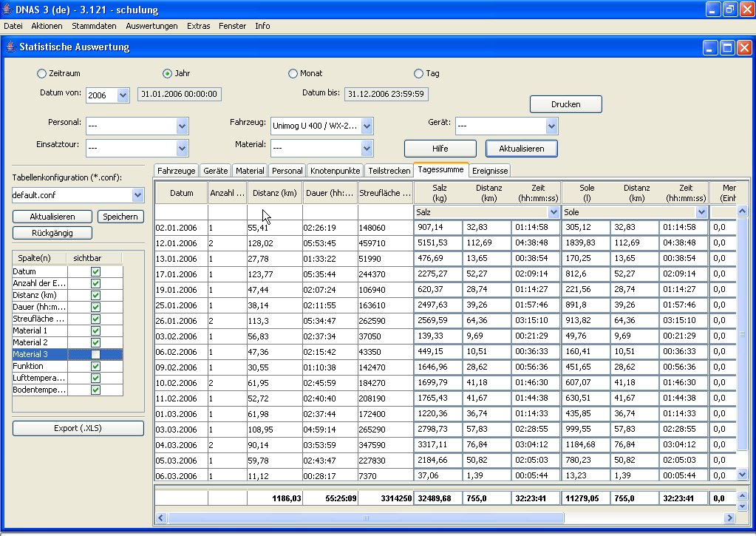Viewport: 756px width, 536px height.
Task: Click the Hilfe button
Action: [x=440, y=149]
